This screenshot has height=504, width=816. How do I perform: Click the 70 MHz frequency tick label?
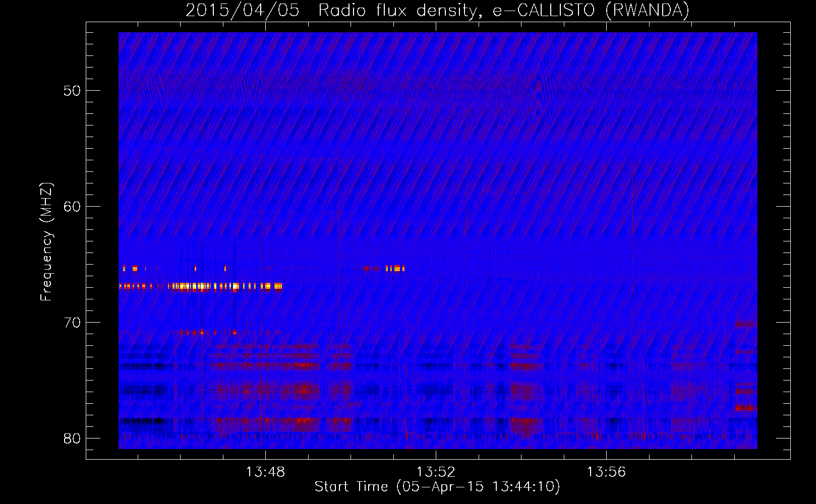72,323
